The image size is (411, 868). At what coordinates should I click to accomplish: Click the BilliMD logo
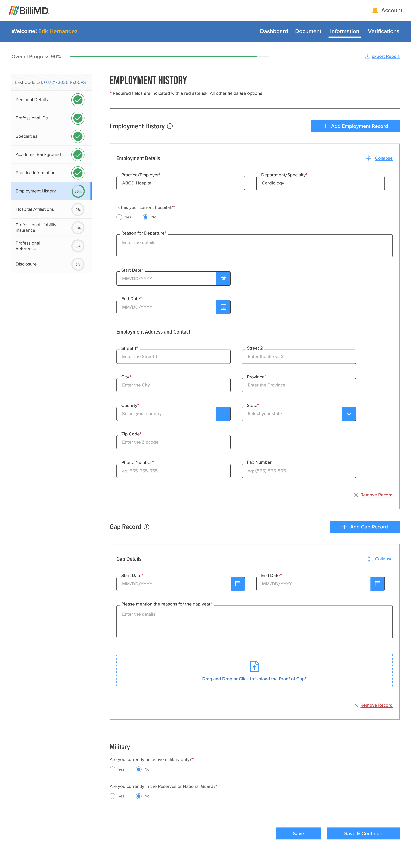[29, 10]
